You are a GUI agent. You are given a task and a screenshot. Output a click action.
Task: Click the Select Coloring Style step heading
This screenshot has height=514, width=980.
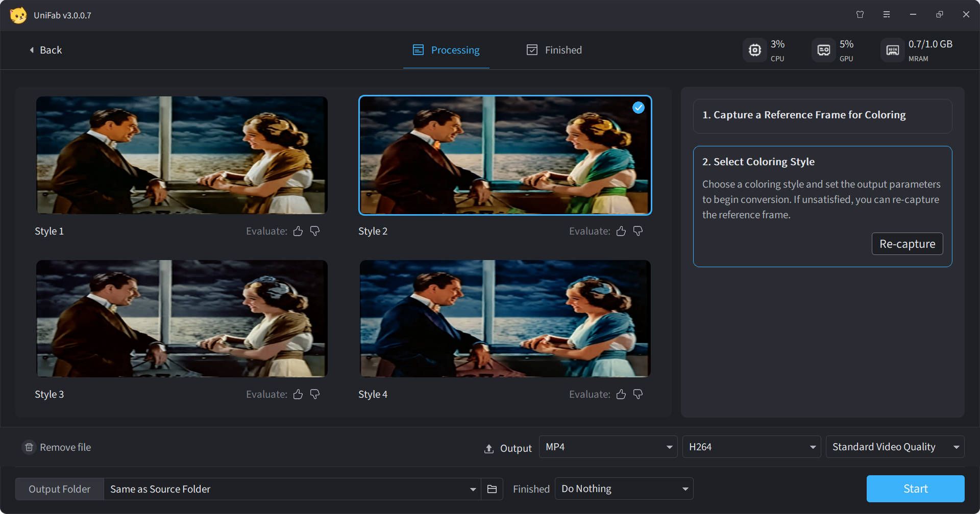(758, 162)
